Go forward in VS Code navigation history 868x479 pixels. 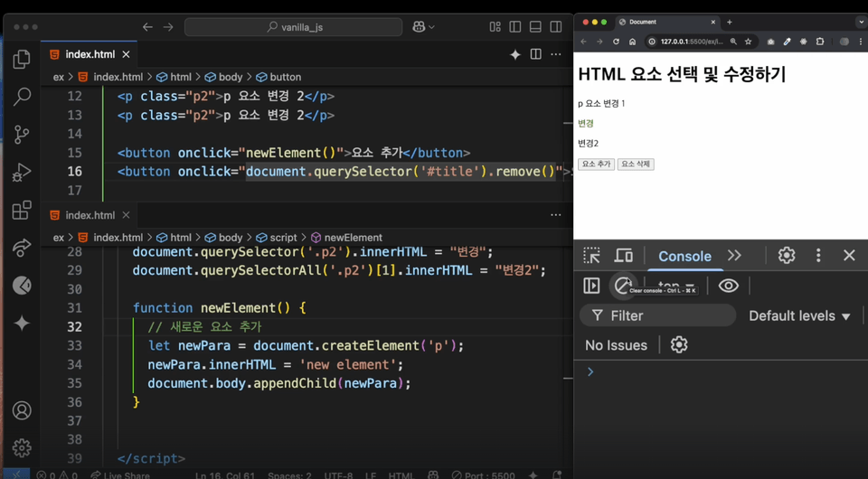[x=168, y=27]
